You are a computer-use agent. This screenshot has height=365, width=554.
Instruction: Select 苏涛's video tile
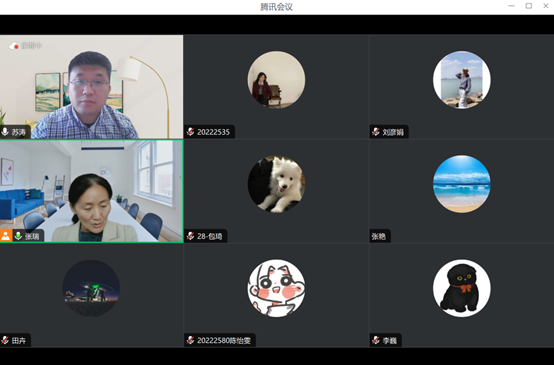pyautogui.click(x=92, y=87)
